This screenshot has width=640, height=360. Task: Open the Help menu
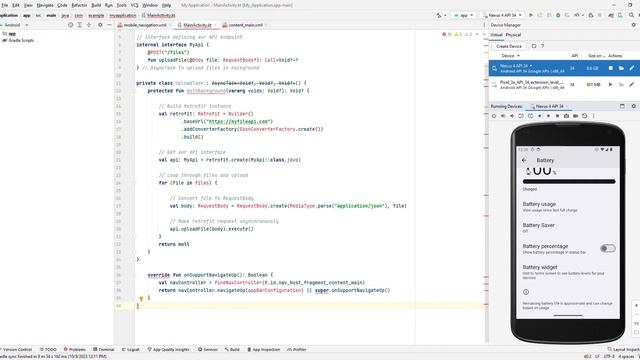[x=167, y=5]
